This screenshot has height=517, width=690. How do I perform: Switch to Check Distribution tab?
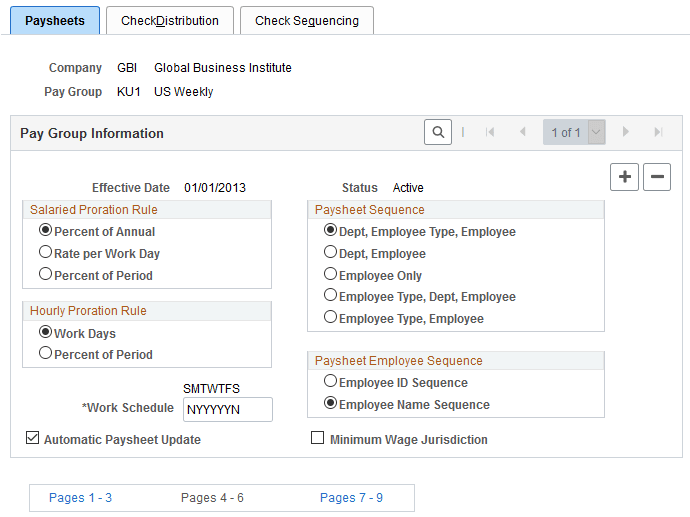170,21
